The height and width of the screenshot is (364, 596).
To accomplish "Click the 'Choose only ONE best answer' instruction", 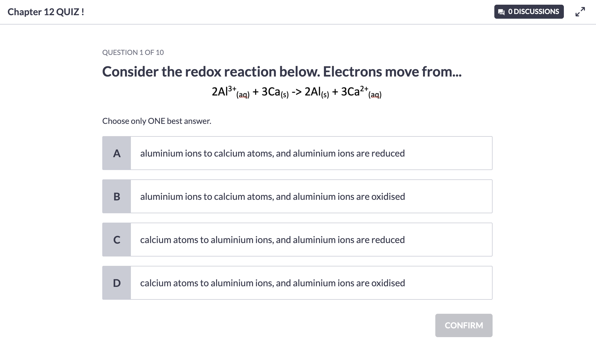I will click(157, 121).
